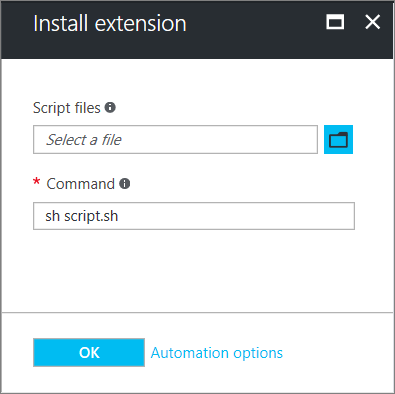The height and width of the screenshot is (394, 395).
Task: Click the info icon beside Script files
Action: tap(110, 107)
